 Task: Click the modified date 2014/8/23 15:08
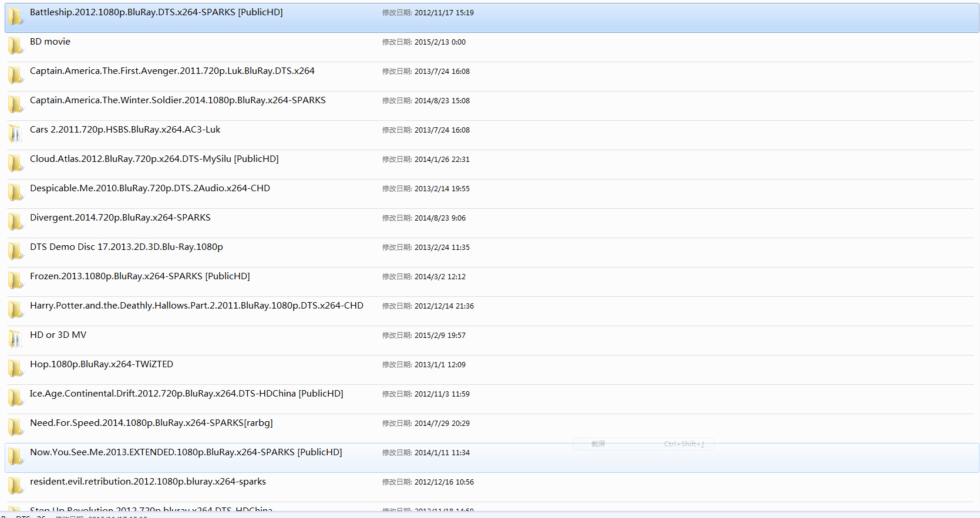(x=442, y=101)
